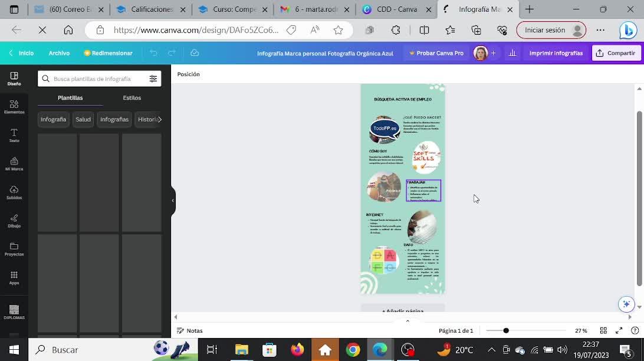Show more category chips arrow
The height and width of the screenshot is (361, 644).
point(160,120)
